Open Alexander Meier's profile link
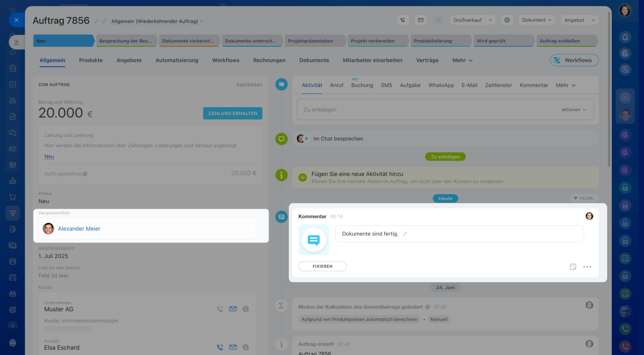The height and width of the screenshot is (355, 644). coord(79,229)
